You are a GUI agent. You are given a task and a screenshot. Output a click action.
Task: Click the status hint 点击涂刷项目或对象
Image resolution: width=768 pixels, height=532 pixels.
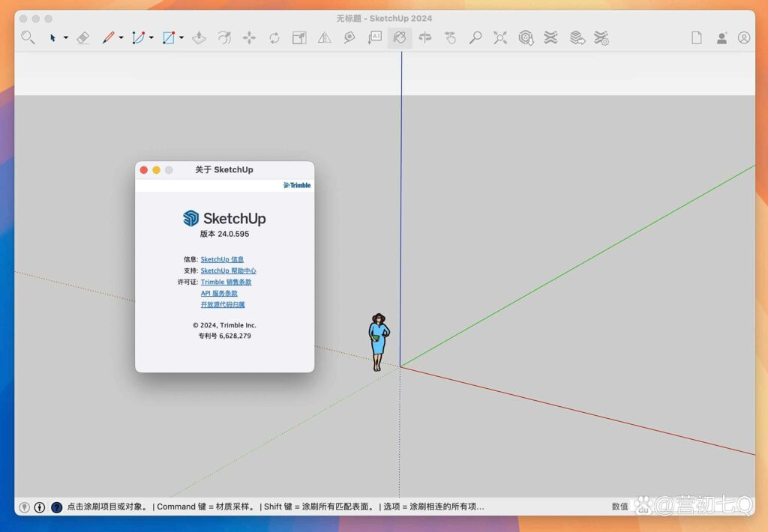tap(106, 507)
